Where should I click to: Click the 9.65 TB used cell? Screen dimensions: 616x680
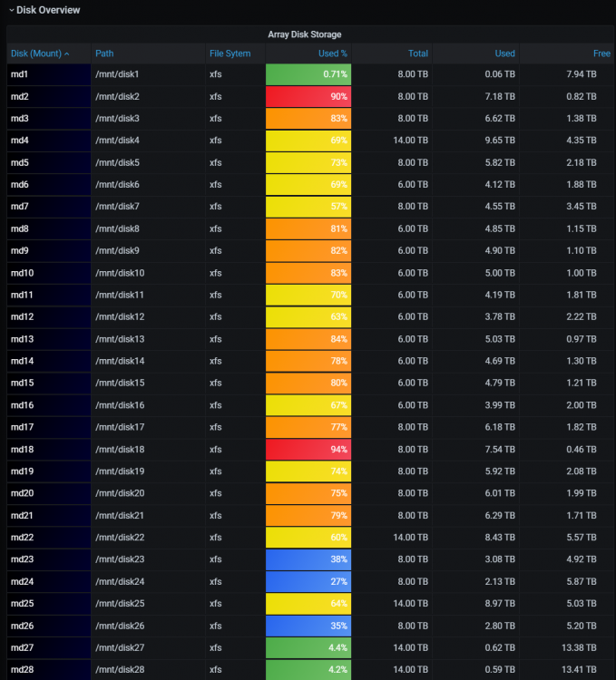click(x=476, y=140)
